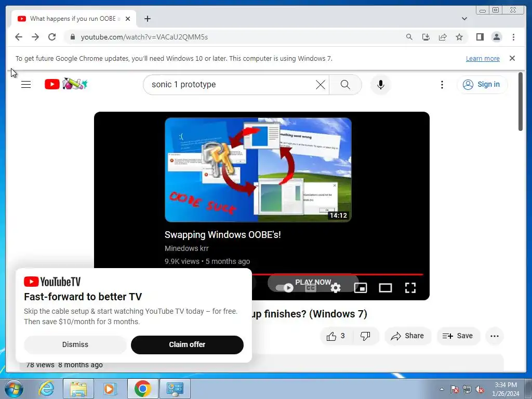
Task: Expand the tab search chevron
Action: click(464, 19)
